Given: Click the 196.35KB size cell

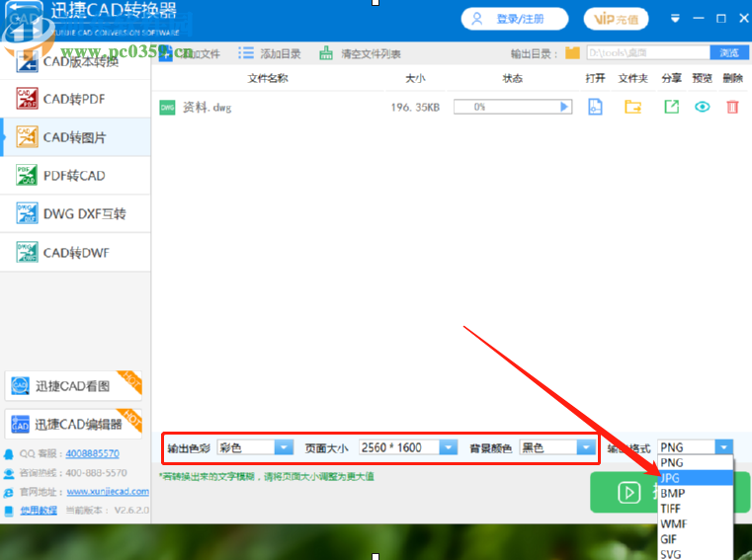Looking at the screenshot, I should [x=415, y=108].
